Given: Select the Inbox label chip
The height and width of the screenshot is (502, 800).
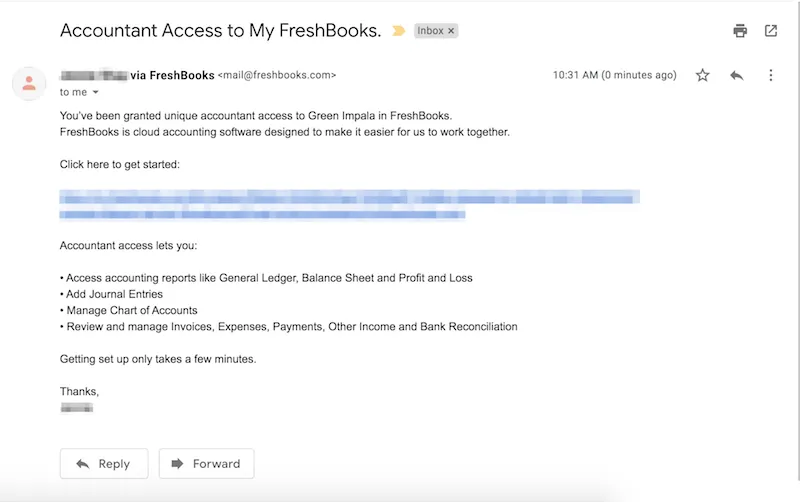Looking at the screenshot, I should (430, 31).
